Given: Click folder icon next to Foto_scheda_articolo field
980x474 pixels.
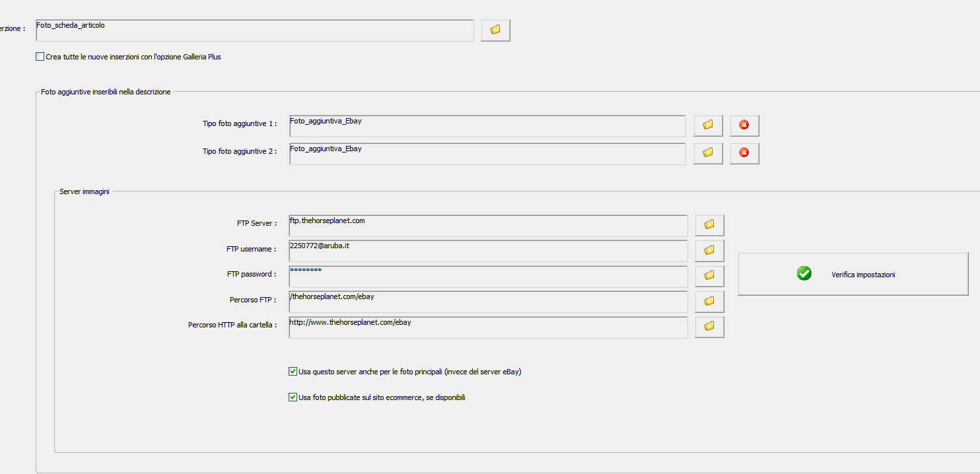Looking at the screenshot, I should tap(495, 30).
